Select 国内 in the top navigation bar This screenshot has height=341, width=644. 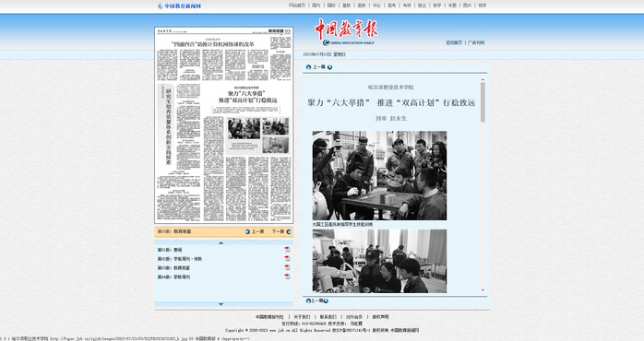pos(316,6)
